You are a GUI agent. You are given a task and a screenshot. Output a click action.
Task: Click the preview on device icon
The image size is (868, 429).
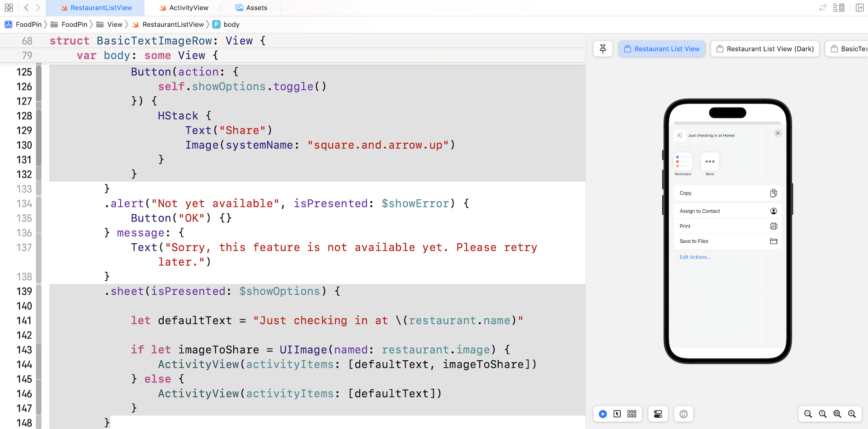click(x=684, y=414)
